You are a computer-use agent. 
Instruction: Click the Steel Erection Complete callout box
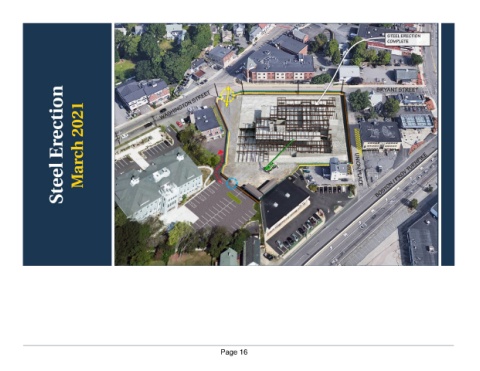point(407,39)
